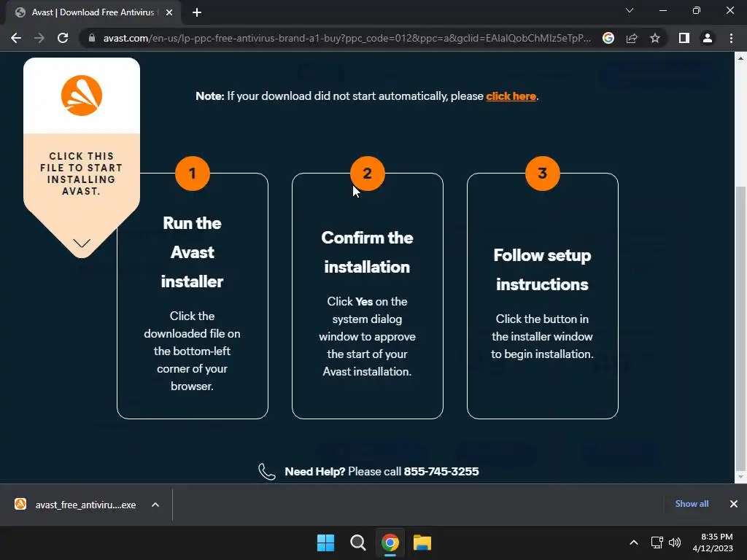Bookmark this page with star icon
This screenshot has width=747, height=560.
(655, 38)
